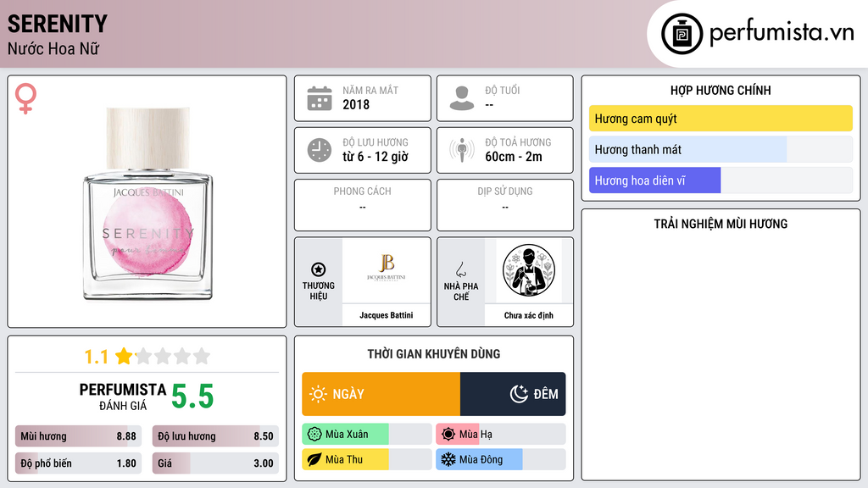Click the perfumista.vn bottle logo icon
The width and height of the screenshot is (868, 488).
[682, 34]
